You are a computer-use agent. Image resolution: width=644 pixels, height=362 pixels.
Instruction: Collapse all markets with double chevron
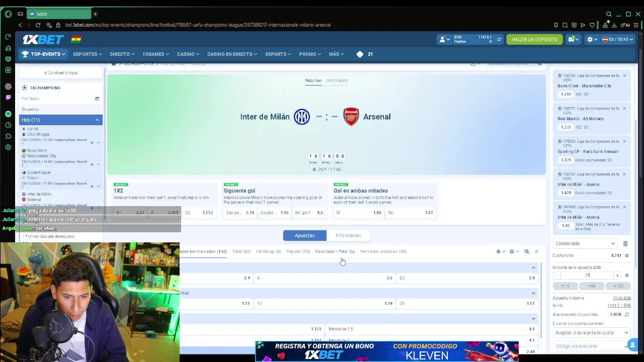(536, 251)
